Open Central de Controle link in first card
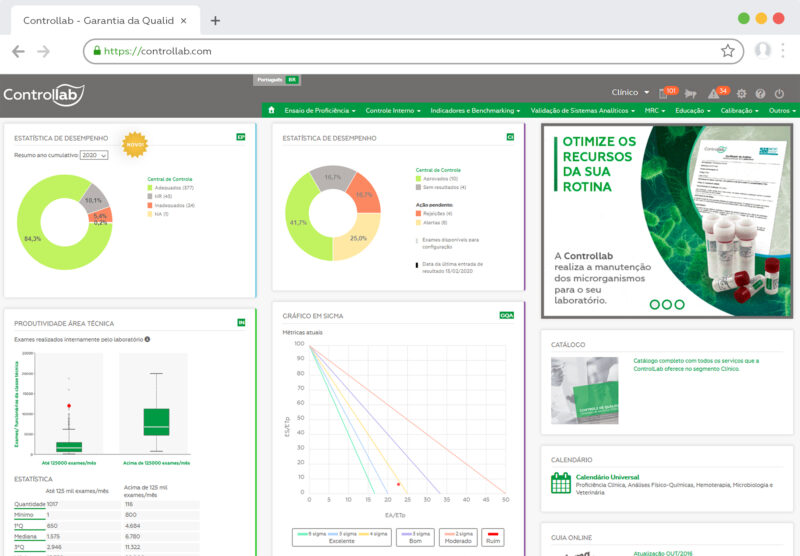This screenshot has width=800, height=556. point(170,179)
